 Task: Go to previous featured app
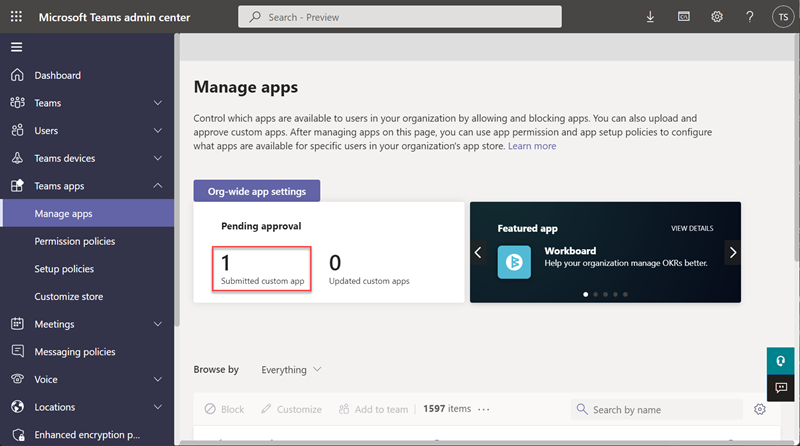(x=478, y=252)
